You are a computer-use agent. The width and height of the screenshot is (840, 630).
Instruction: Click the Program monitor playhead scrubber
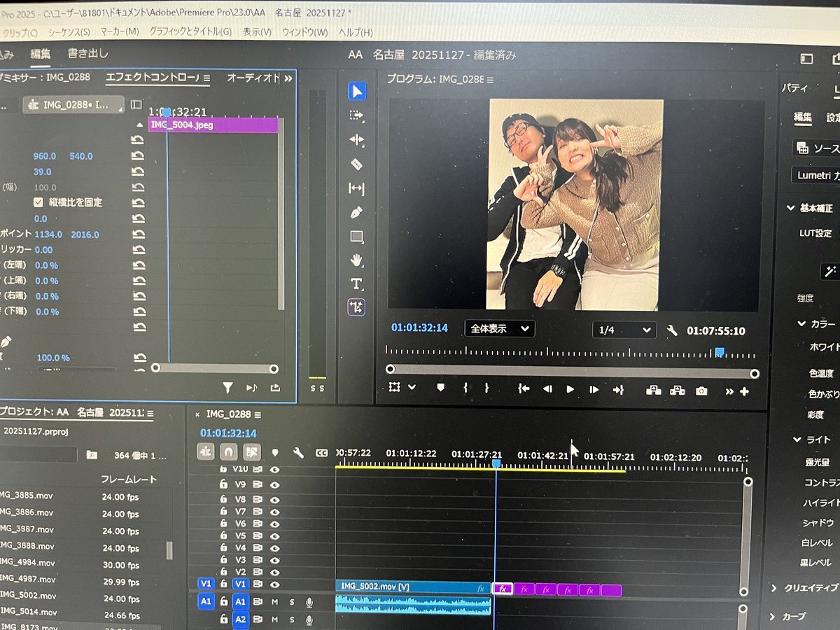[719, 352]
